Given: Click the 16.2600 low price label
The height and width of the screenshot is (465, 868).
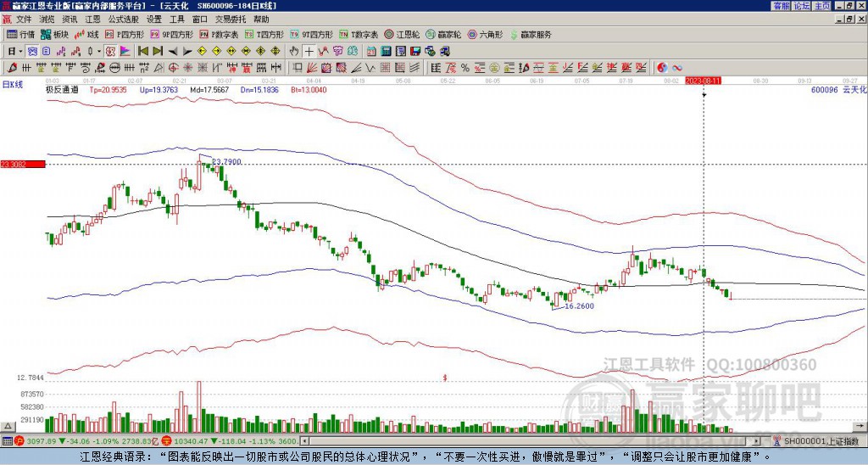Looking at the screenshot, I should click(579, 306).
